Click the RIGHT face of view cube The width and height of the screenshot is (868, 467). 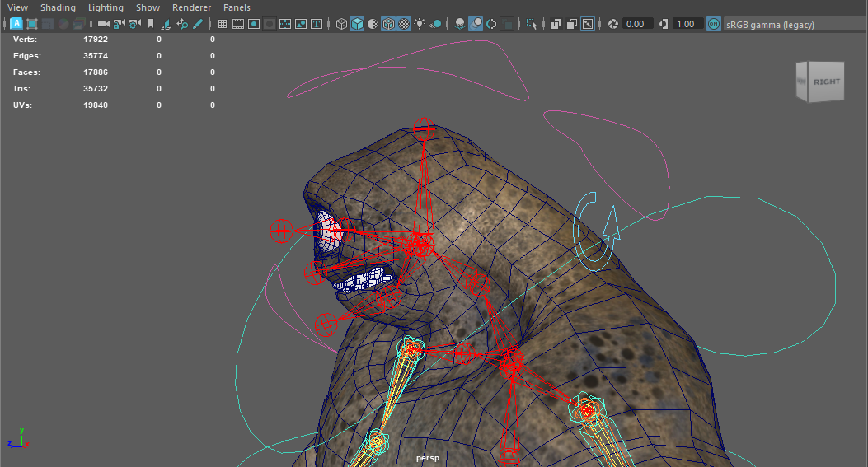tap(826, 82)
